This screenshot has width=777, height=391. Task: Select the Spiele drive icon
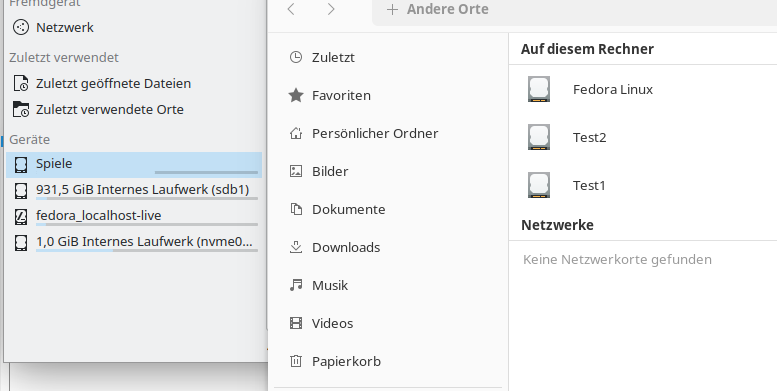tap(21, 165)
